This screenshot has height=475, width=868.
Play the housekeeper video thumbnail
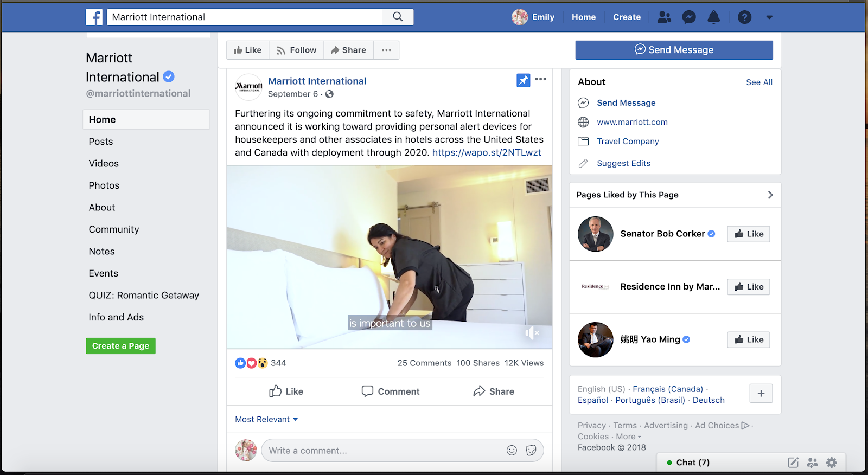(390, 257)
